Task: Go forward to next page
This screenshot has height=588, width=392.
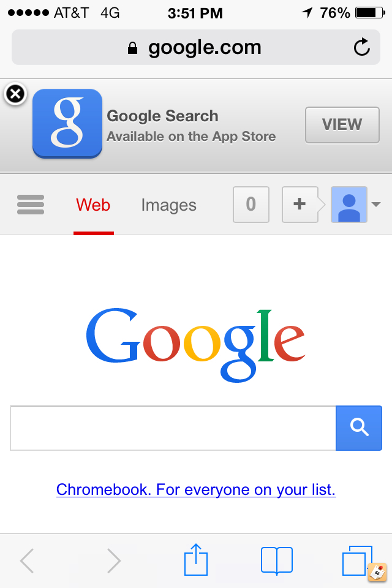Action: click(114, 560)
